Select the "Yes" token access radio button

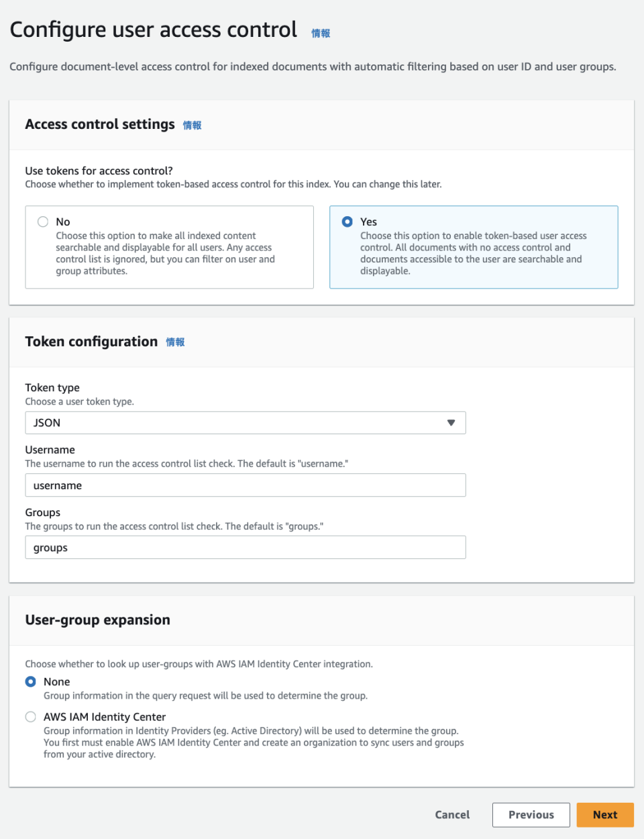347,221
